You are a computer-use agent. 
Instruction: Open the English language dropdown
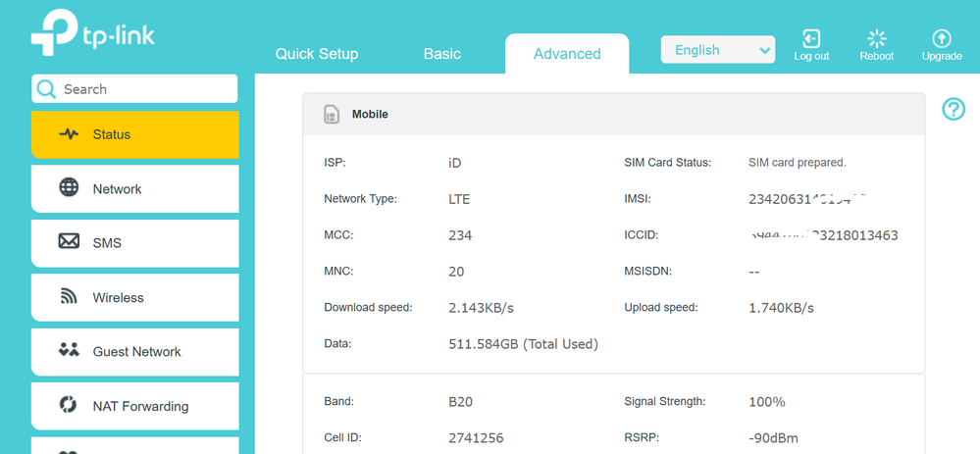[x=717, y=50]
